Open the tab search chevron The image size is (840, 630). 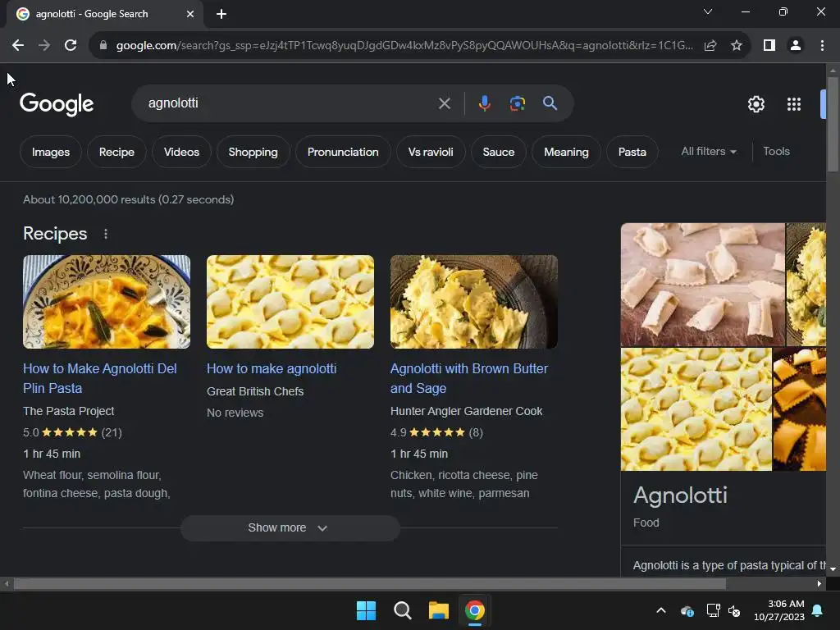(x=708, y=11)
